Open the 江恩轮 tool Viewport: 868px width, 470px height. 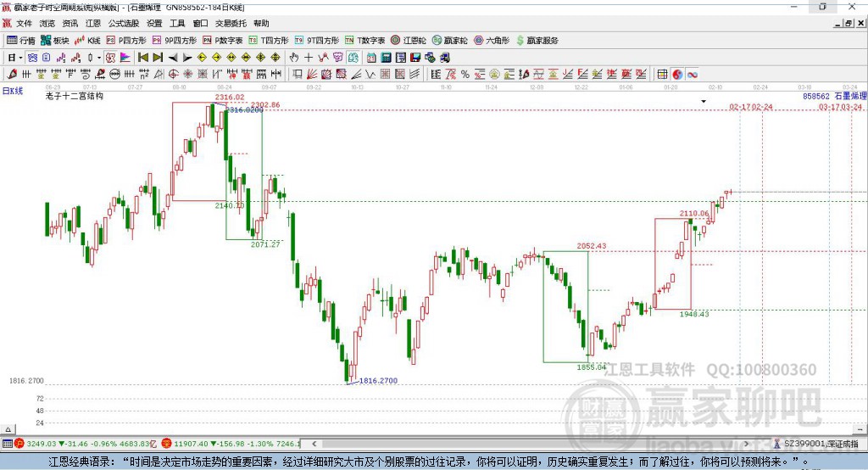pyautogui.click(x=409, y=40)
